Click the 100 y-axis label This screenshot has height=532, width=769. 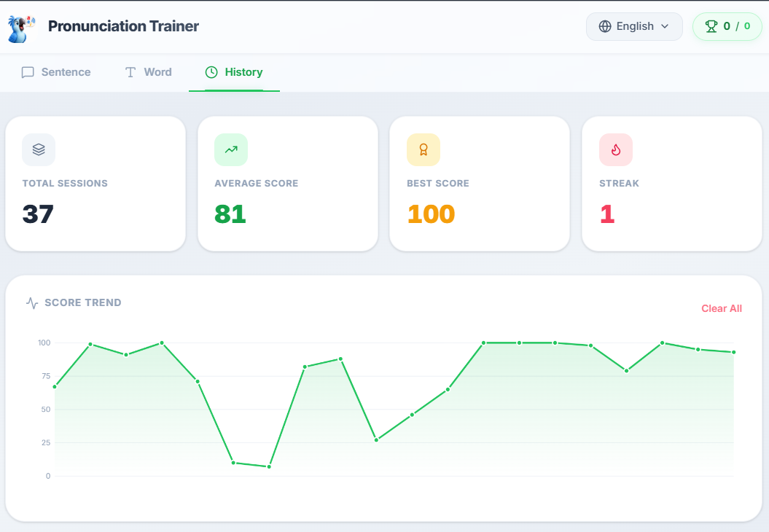point(44,343)
